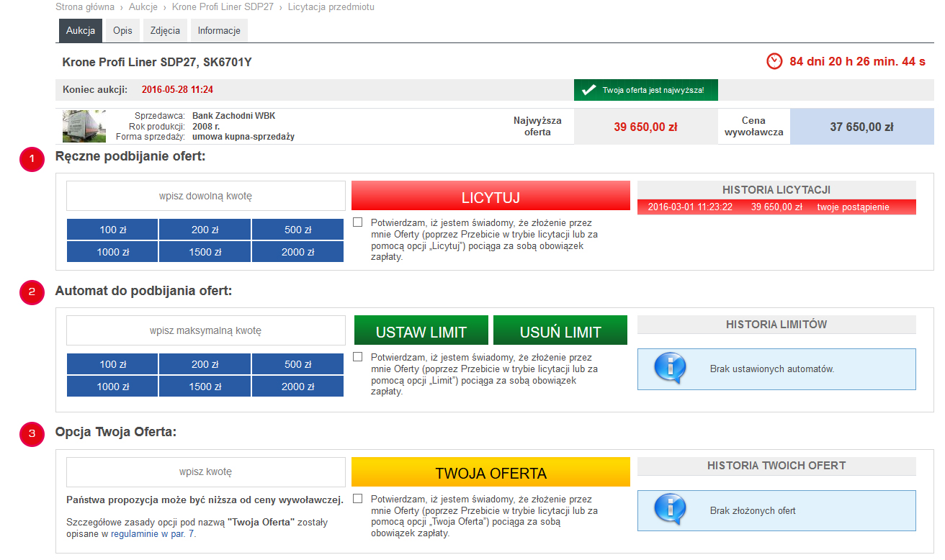The height and width of the screenshot is (560, 945).
Task: Click the 'Twoja oferta jest najwyższa!' banner
Action: (x=646, y=90)
